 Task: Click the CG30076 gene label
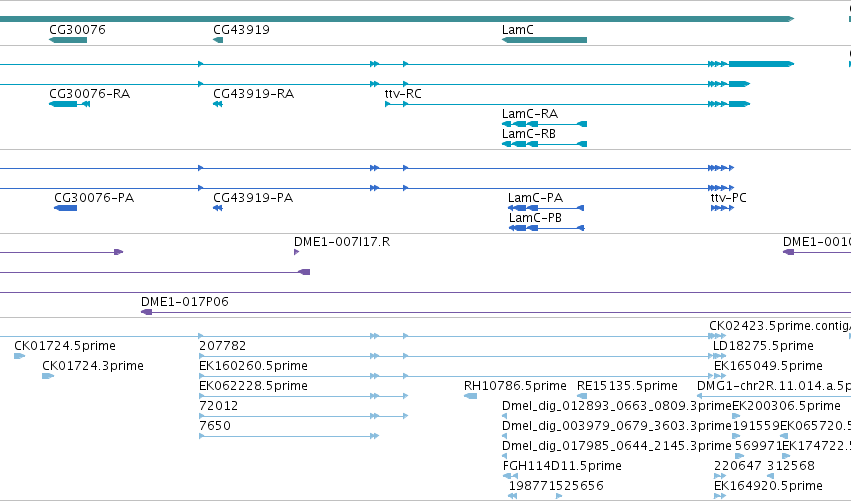[x=77, y=30]
